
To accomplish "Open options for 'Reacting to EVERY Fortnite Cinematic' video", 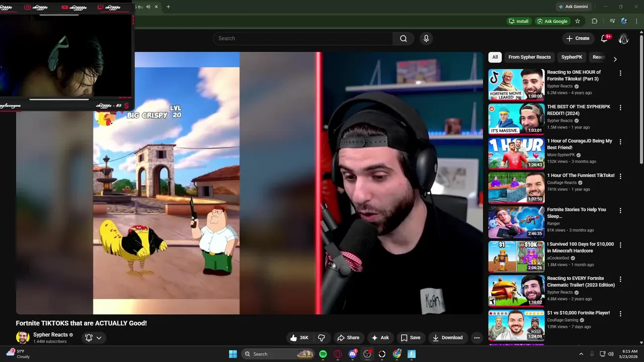I will (620, 279).
